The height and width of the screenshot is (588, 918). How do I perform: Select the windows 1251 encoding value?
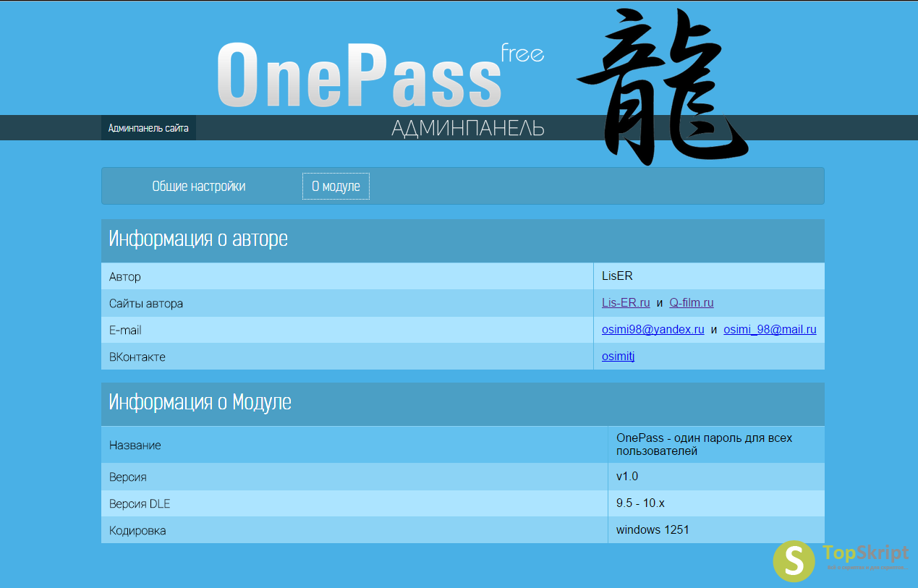pyautogui.click(x=653, y=529)
